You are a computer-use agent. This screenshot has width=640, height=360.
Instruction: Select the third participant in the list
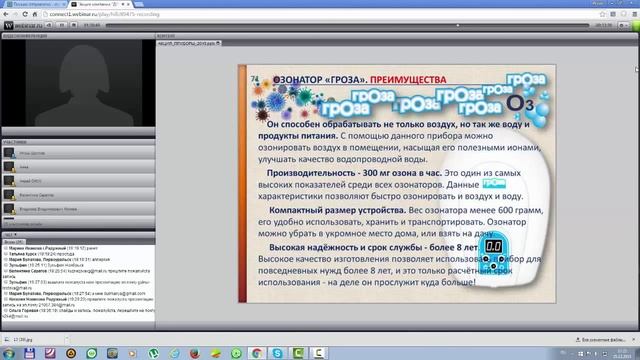78,181
